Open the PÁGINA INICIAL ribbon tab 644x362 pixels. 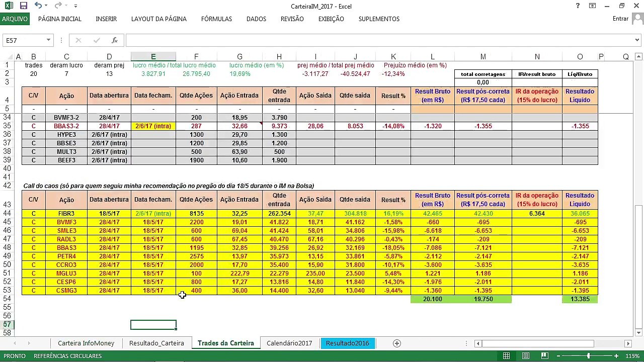pyautogui.click(x=60, y=19)
